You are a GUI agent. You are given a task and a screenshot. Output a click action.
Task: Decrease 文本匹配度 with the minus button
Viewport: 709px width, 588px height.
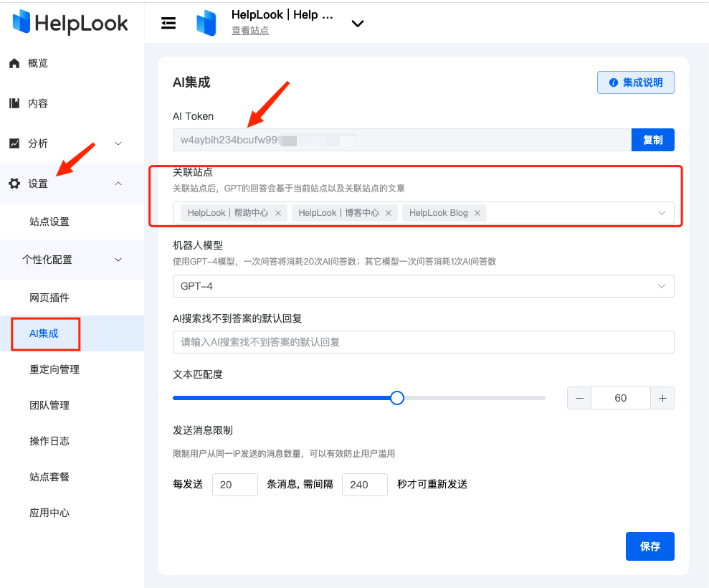tap(579, 398)
